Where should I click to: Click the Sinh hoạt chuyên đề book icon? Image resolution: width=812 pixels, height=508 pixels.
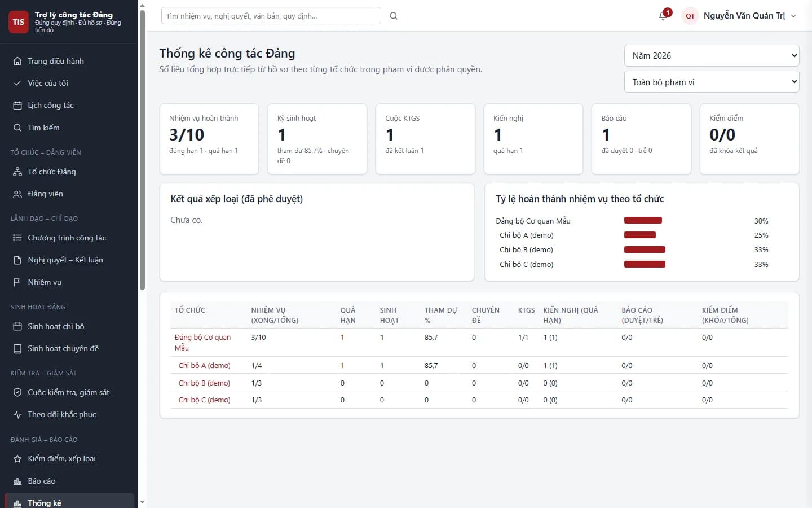[x=17, y=348]
